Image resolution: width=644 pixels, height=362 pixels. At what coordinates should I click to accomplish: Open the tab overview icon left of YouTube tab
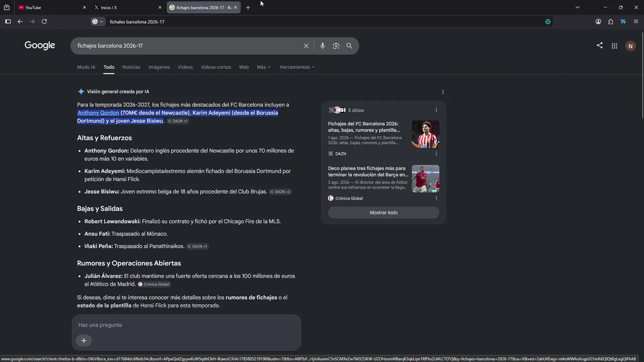point(7,8)
